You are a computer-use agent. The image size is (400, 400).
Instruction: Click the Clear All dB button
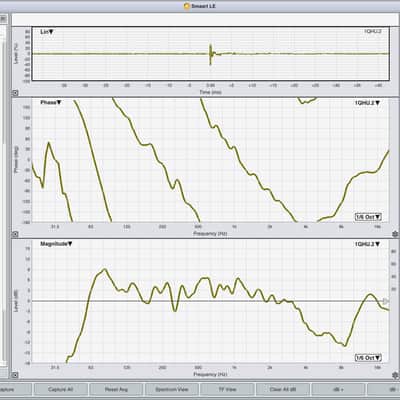coord(283,389)
